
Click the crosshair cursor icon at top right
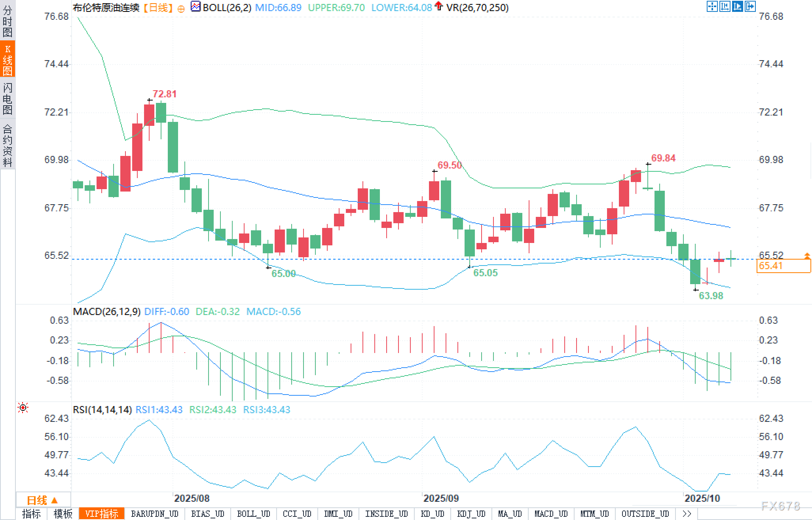[712, 6]
